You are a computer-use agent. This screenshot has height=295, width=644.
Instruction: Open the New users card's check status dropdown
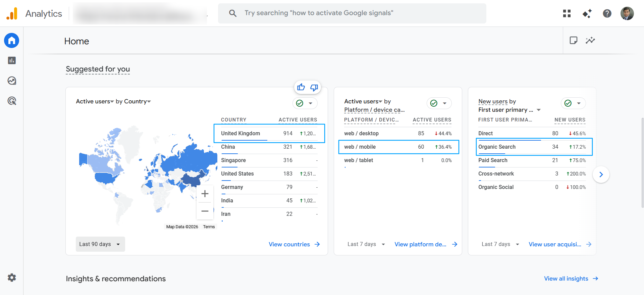click(573, 103)
